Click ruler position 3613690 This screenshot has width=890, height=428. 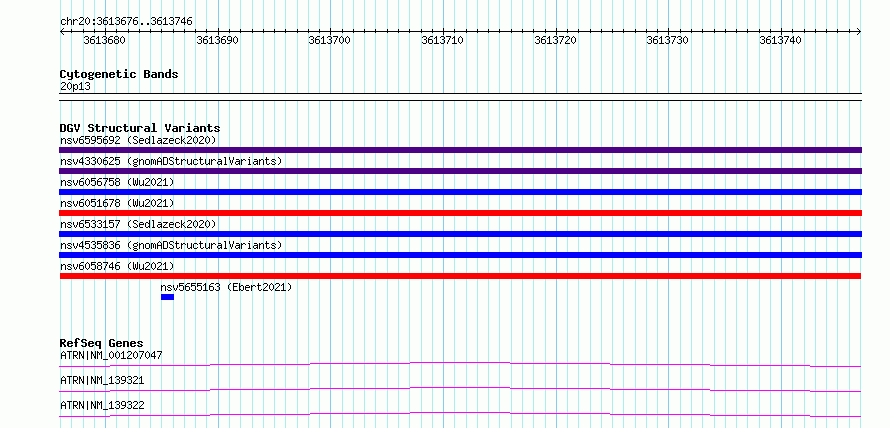[x=217, y=40]
